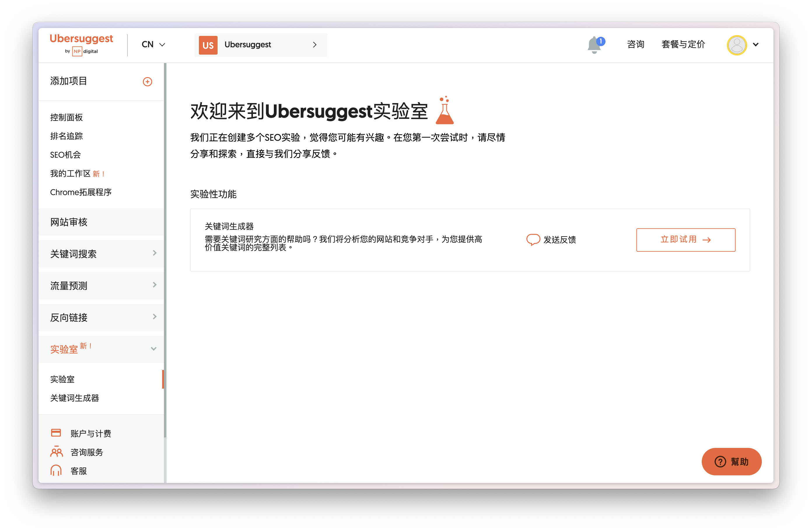The width and height of the screenshot is (812, 532).
Task: Click the 咨询服务 people icon
Action: pyautogui.click(x=56, y=451)
